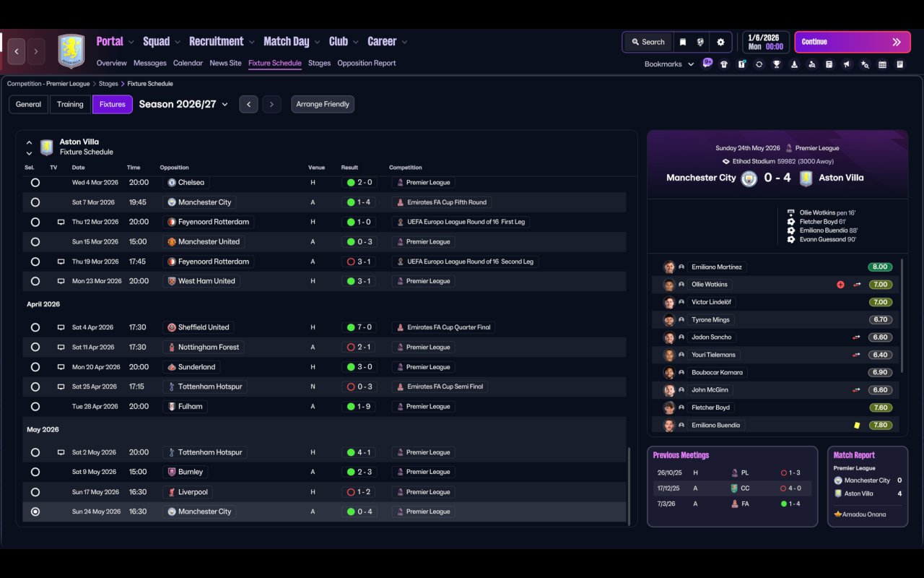Click the Aston Villa club crest in the header
Viewport: 924px width, 578px height.
(71, 51)
